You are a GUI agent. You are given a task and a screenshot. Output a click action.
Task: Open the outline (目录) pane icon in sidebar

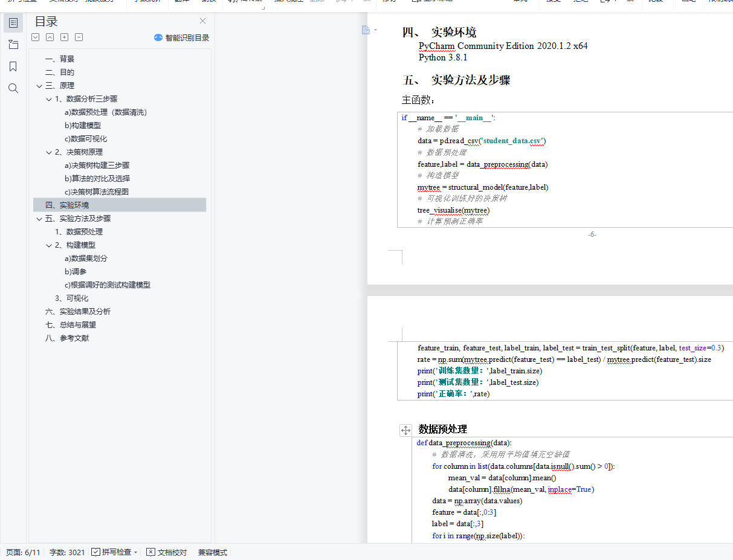(13, 23)
